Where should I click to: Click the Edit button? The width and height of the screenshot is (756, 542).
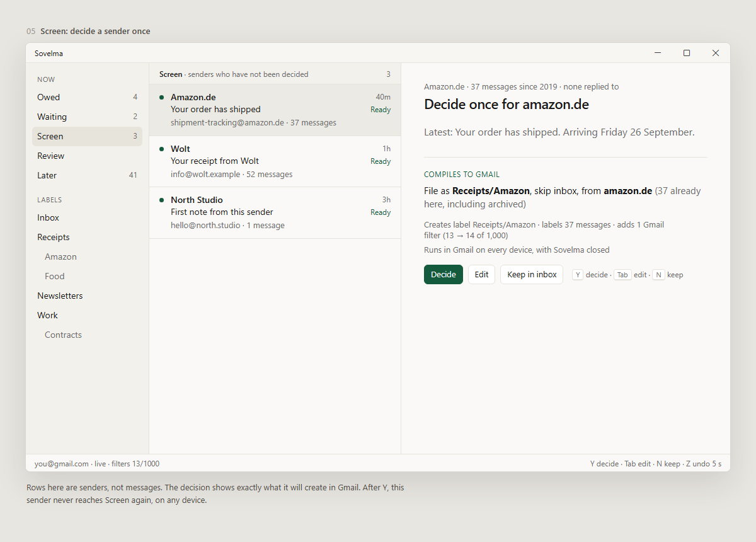click(481, 274)
